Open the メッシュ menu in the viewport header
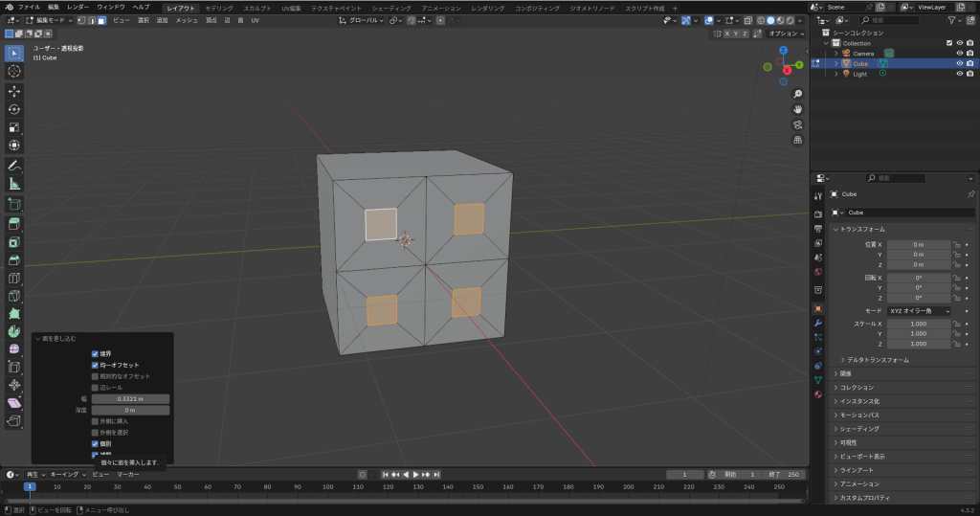The width and height of the screenshot is (980, 516). click(186, 20)
